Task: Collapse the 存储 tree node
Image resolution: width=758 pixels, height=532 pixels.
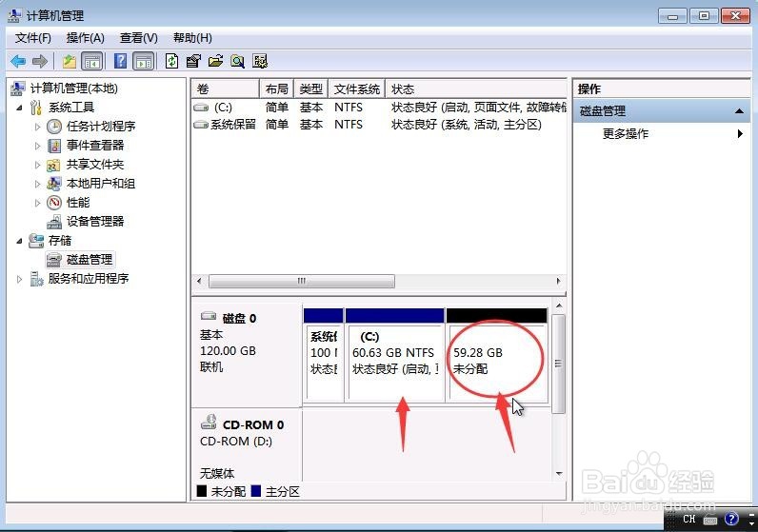Action: 19,241
